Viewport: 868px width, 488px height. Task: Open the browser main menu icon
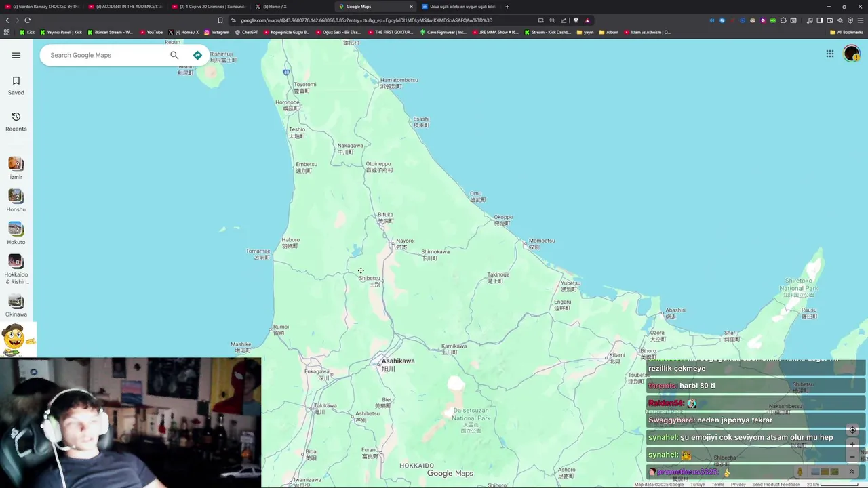coord(861,20)
